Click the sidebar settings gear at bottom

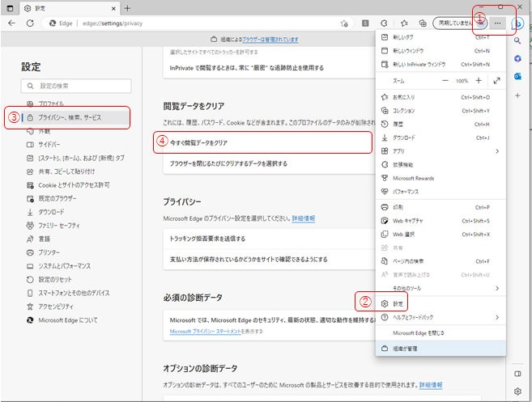[x=517, y=391]
